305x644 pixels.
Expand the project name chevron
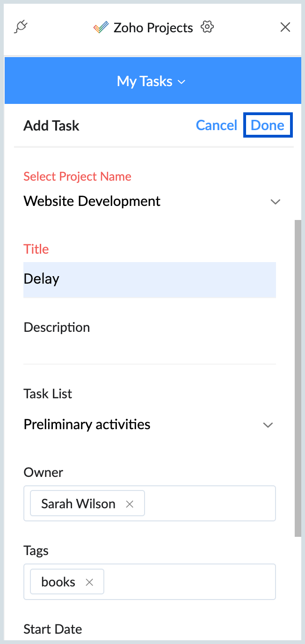275,202
